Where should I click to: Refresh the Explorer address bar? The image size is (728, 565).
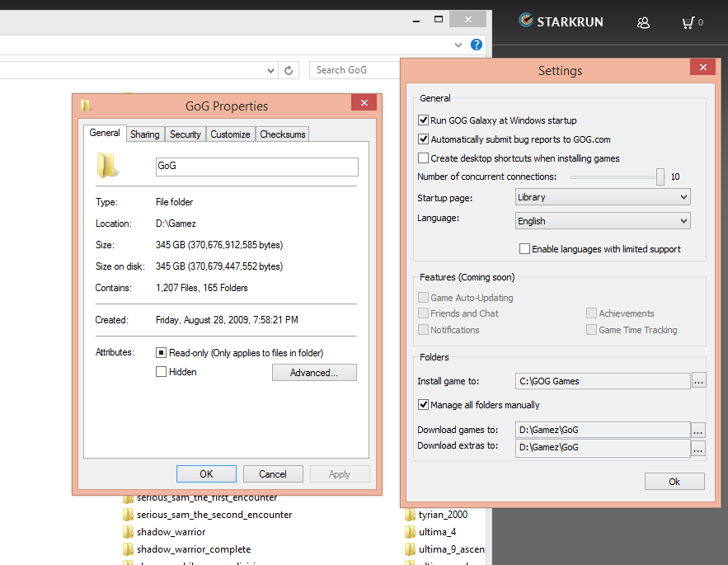pyautogui.click(x=289, y=71)
